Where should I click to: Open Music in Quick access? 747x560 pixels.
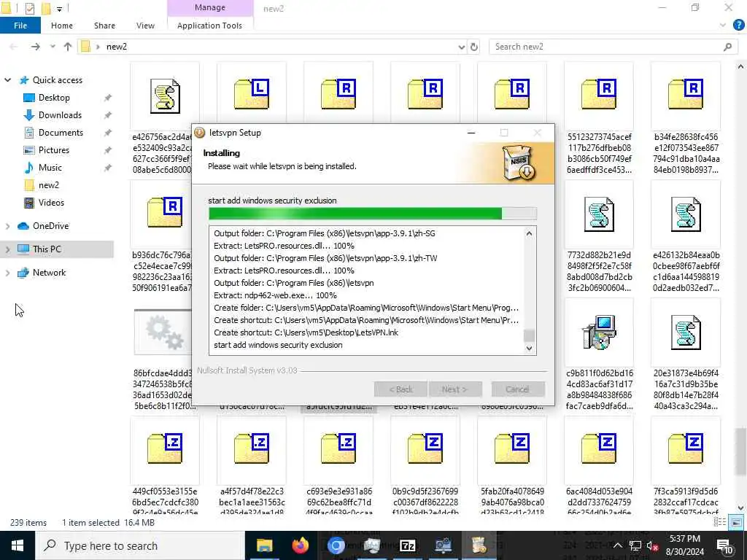coord(50,168)
